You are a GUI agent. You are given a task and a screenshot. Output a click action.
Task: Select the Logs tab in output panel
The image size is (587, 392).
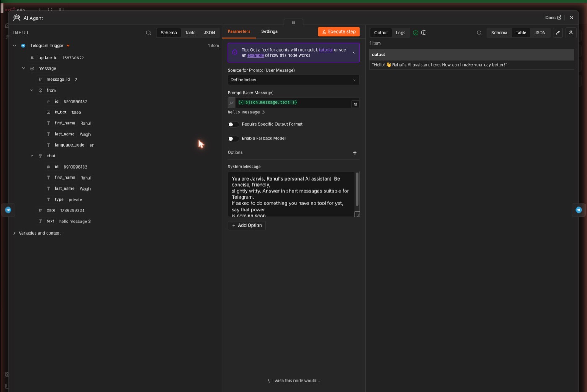tap(400, 33)
